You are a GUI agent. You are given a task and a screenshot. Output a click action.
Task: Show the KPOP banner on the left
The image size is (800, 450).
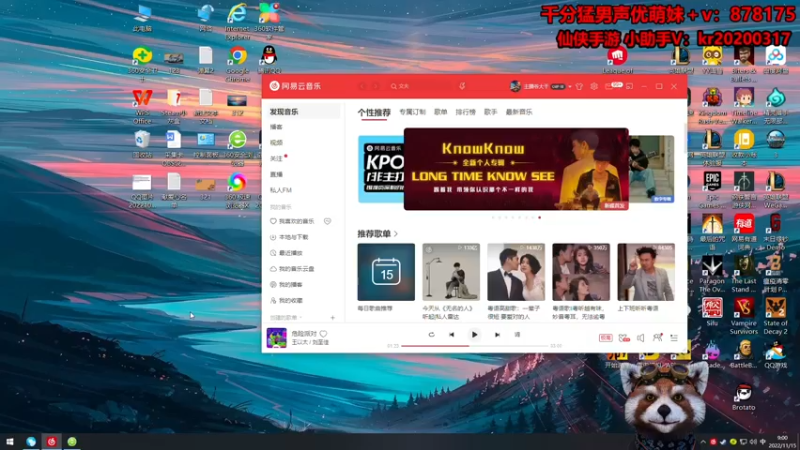pos(381,169)
